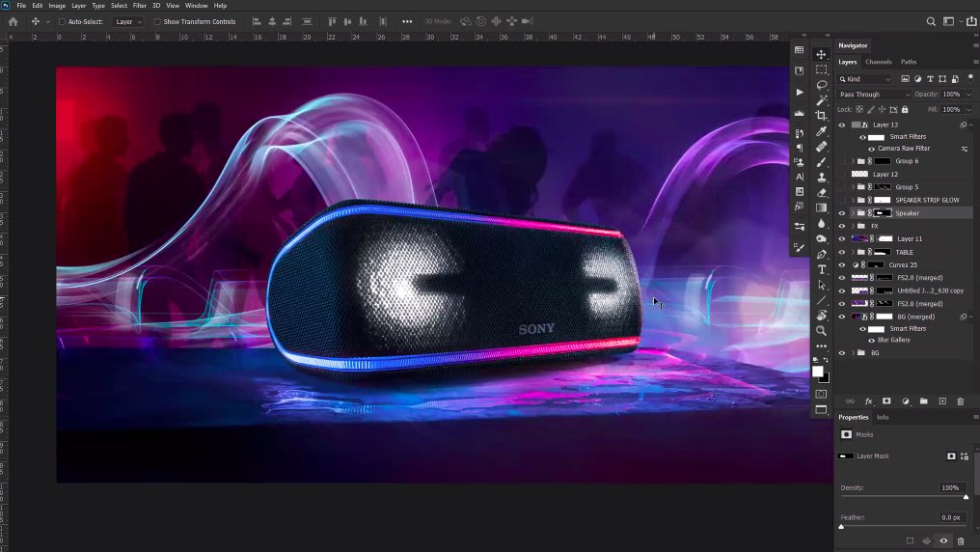Select the Group 5 layer row
The image size is (980, 552).
tap(904, 187)
